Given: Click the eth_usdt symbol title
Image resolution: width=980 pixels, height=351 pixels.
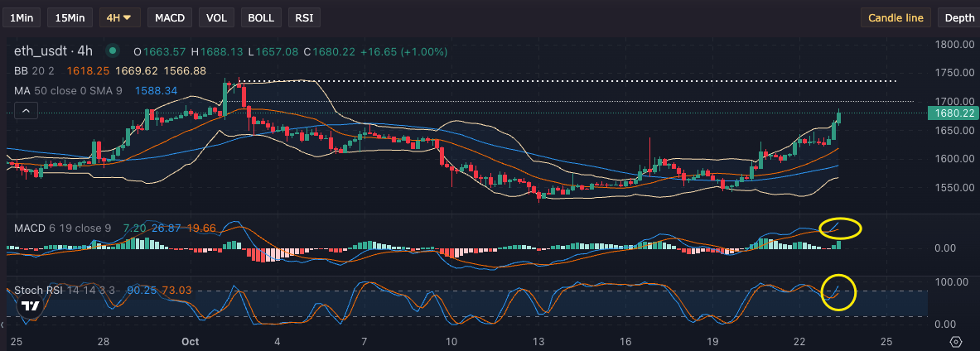Looking at the screenshot, I should [x=53, y=51].
